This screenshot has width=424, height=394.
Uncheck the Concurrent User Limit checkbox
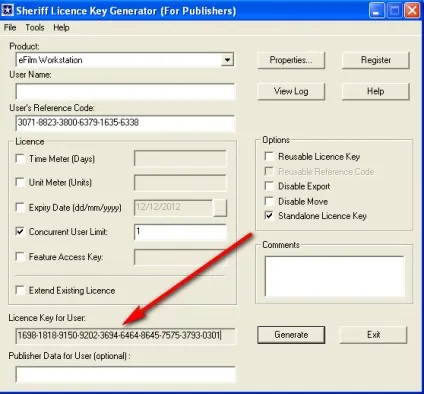pos(20,231)
